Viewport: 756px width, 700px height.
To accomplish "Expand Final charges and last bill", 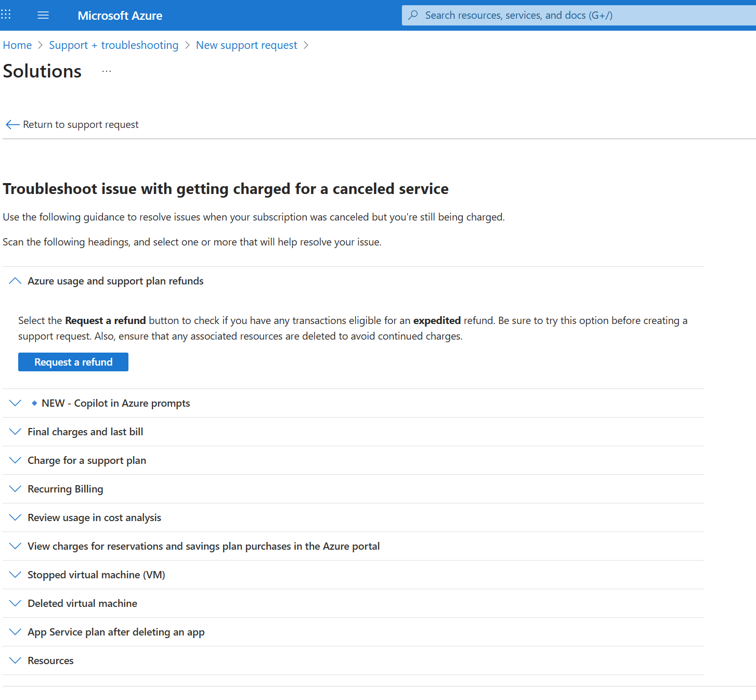I will coord(354,432).
